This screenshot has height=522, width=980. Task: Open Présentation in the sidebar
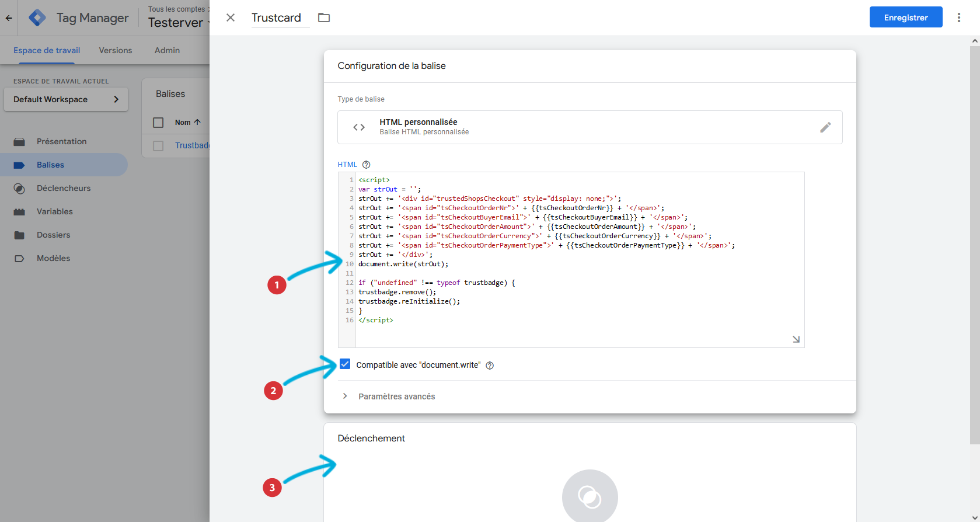pyautogui.click(x=64, y=141)
